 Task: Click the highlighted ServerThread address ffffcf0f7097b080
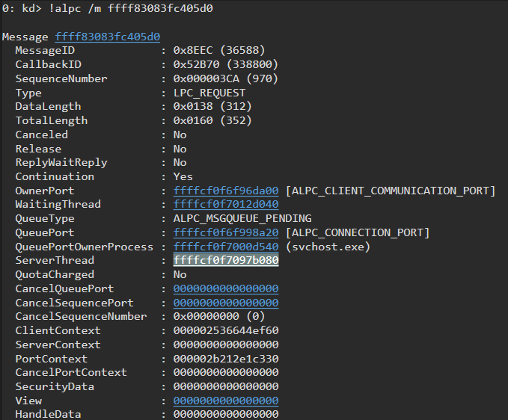(226, 261)
